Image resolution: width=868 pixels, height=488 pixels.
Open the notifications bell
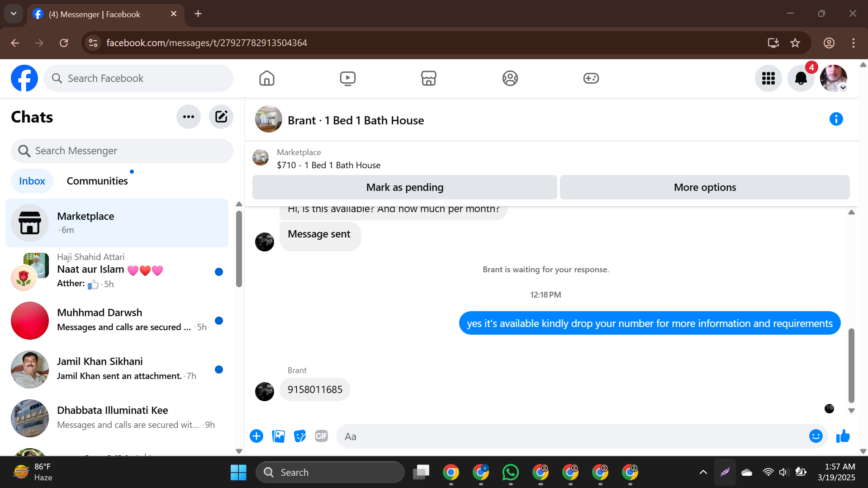(x=801, y=78)
